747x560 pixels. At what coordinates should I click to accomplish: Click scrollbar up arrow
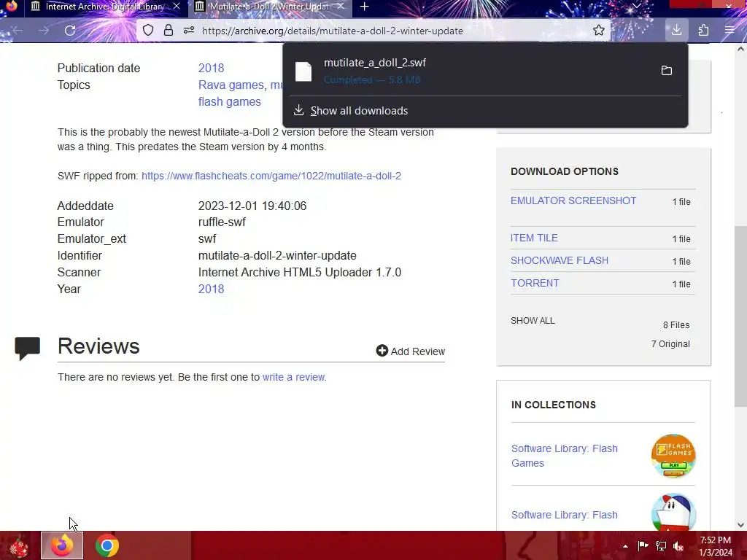[x=740, y=49]
